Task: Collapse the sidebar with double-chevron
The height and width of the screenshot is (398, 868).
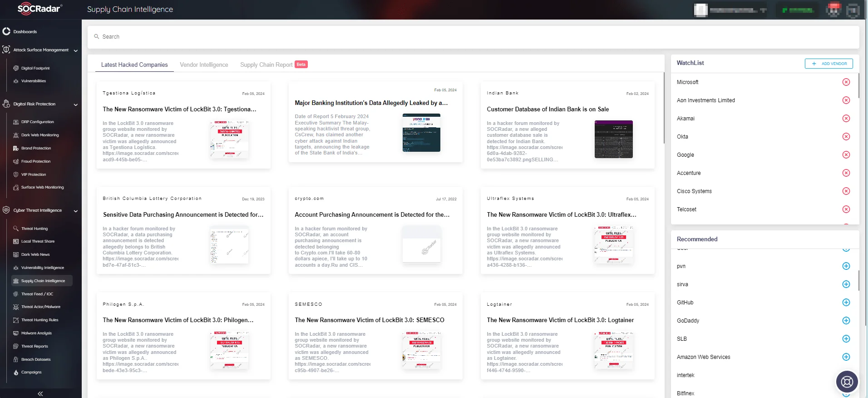Action: pyautogui.click(x=40, y=394)
